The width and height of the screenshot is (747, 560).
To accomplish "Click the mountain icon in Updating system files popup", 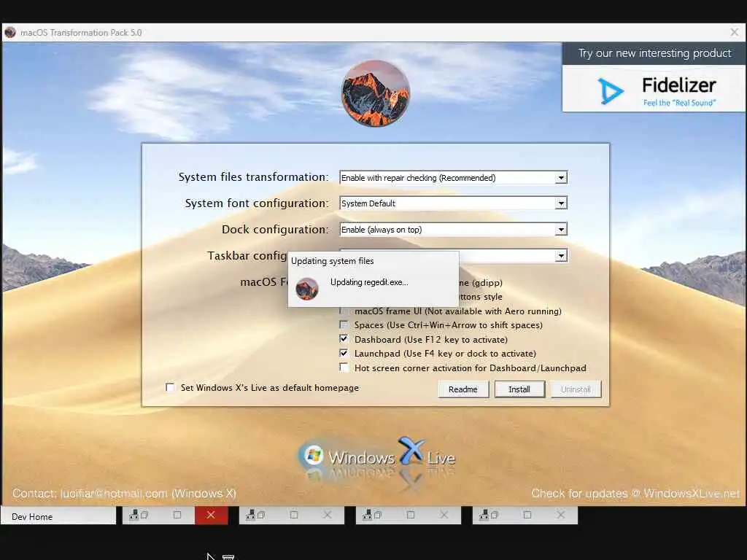I will 307,289.
